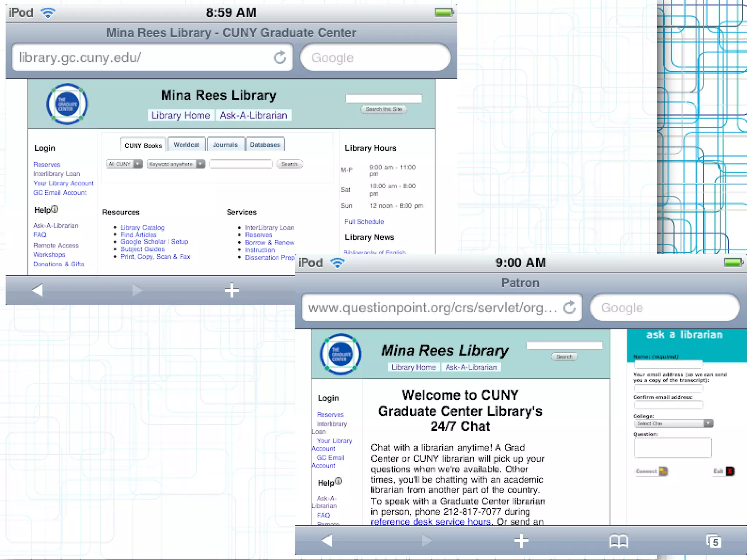Viewport: 747px width, 560px height.
Task: Open the Full Schedule link
Action: point(364,221)
